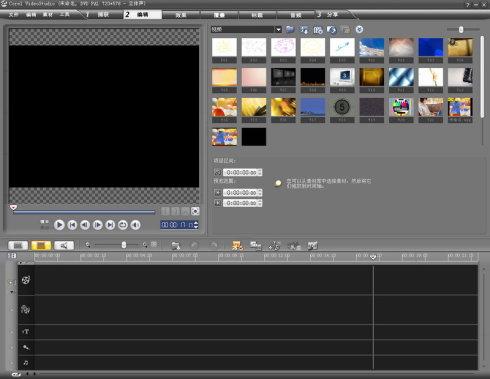
Task: Adjust the thumbnail size slider in library
Action: pyautogui.click(x=461, y=30)
